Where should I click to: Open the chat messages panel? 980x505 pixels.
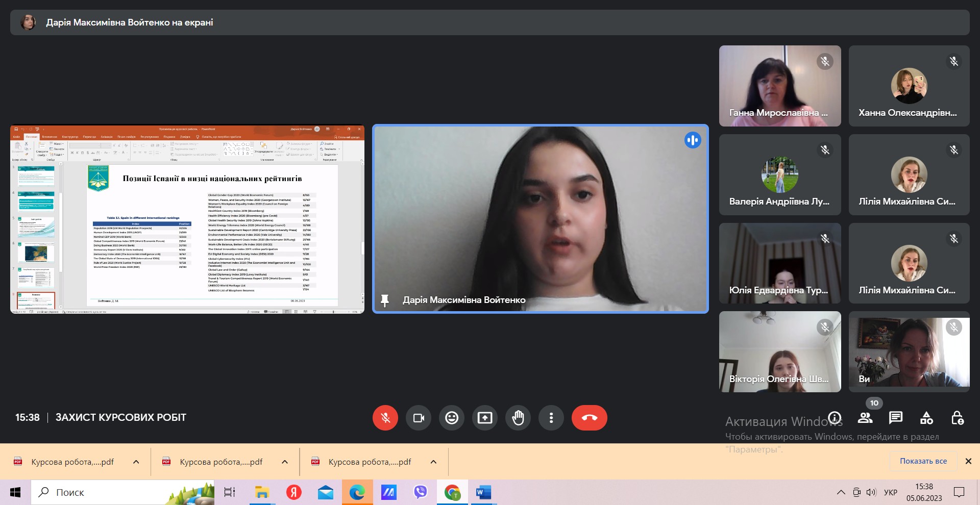click(896, 418)
